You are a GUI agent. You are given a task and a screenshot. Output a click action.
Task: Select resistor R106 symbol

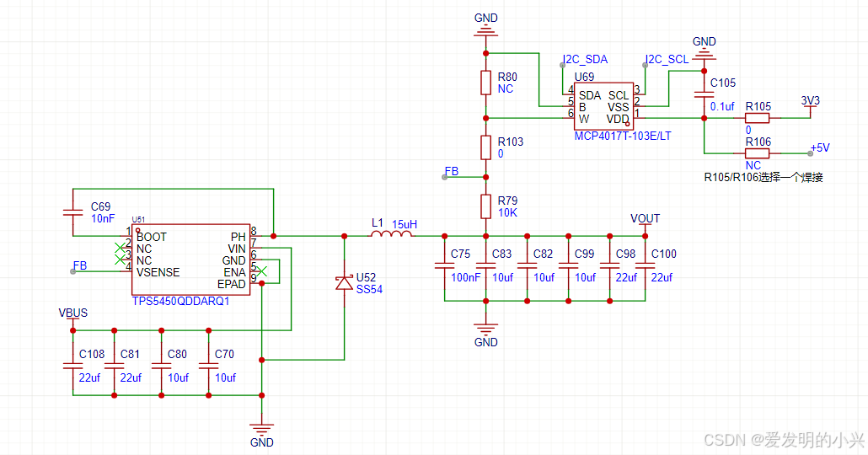coord(758,153)
